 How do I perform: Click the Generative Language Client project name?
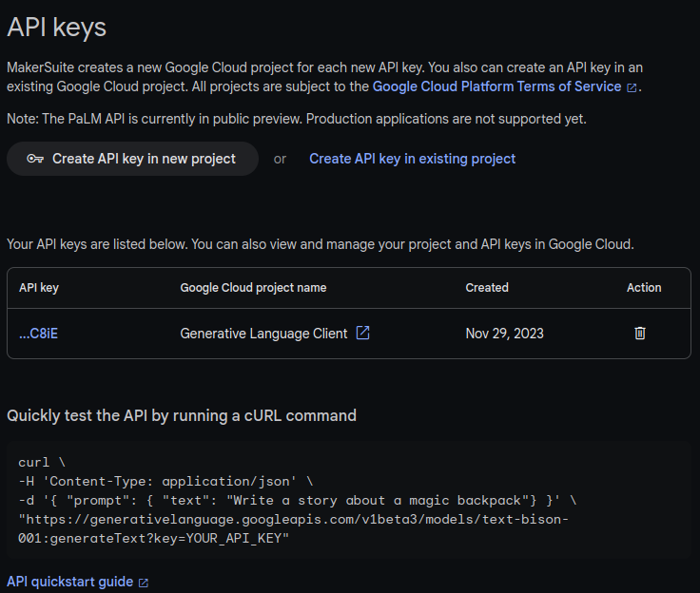point(263,334)
